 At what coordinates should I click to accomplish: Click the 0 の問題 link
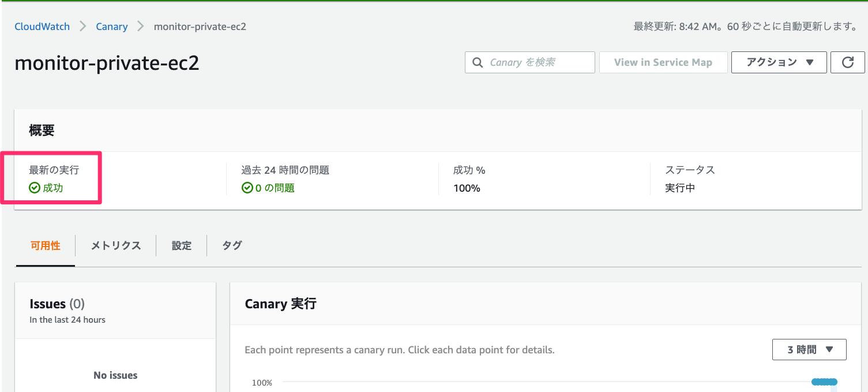pos(275,188)
